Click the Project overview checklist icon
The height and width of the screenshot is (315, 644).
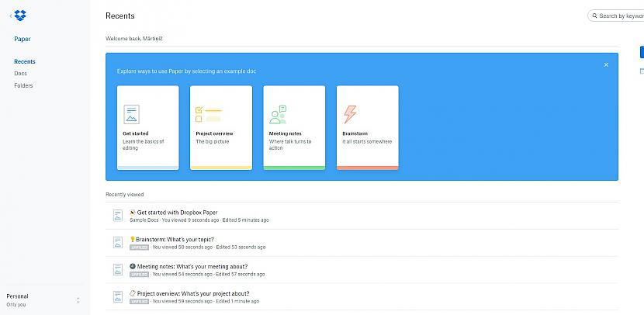pyautogui.click(x=209, y=115)
